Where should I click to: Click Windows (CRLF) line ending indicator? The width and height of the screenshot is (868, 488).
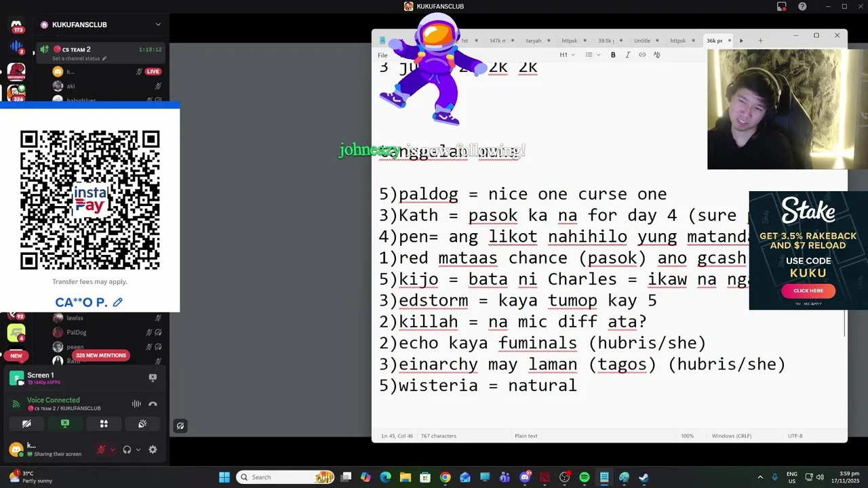click(x=732, y=436)
